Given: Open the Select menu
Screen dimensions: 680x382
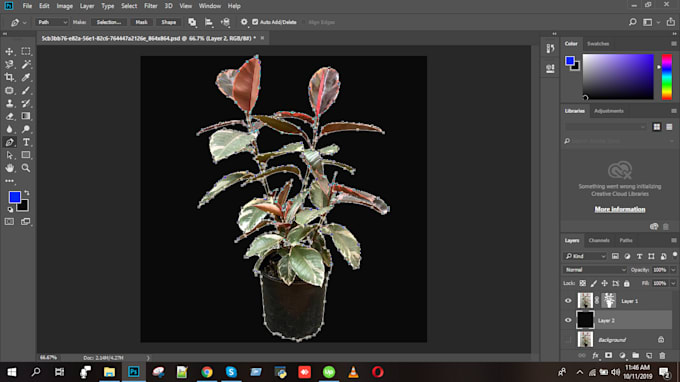Looking at the screenshot, I should pos(129,6).
